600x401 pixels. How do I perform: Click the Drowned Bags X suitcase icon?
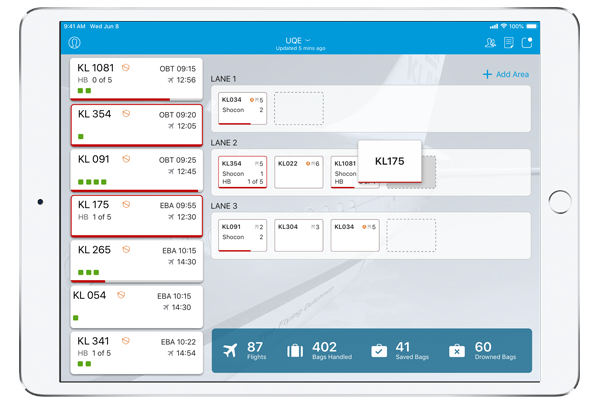coord(457,350)
